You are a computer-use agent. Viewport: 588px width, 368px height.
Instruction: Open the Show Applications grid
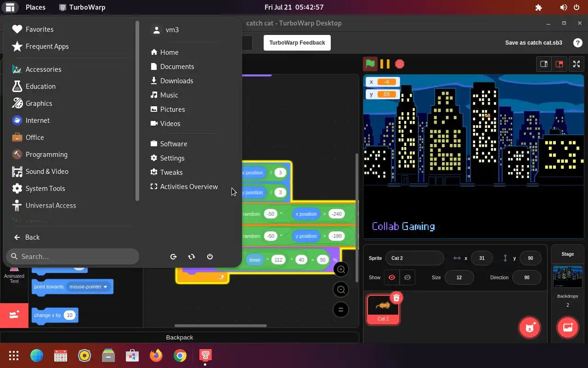pyautogui.click(x=13, y=356)
